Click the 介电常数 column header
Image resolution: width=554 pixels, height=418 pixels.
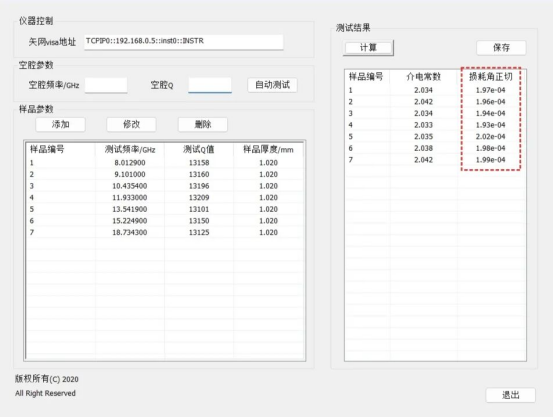pyautogui.click(x=423, y=77)
